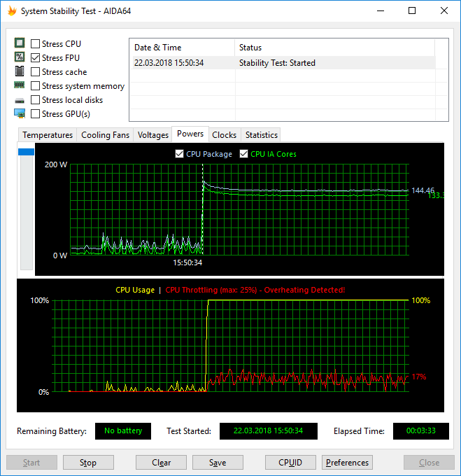This screenshot has width=461, height=476.
Task: Click the cache chip icon
Action: 20,71
